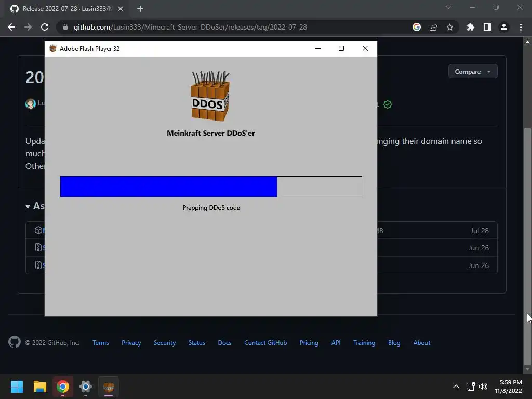The width and height of the screenshot is (532, 399).
Task: Click the 'Prepping DDoS code' status text
Action: coord(211,208)
